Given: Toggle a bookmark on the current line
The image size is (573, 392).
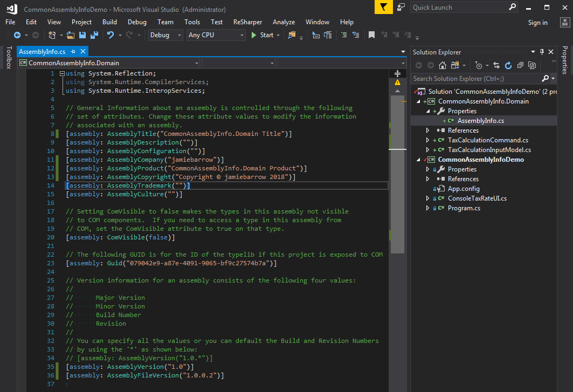Looking at the screenshot, I should (x=371, y=35).
